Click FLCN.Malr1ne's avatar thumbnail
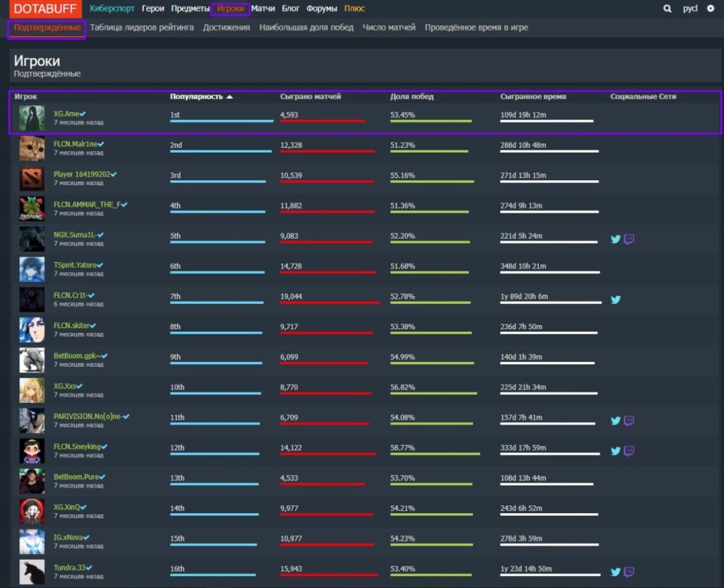724x588 pixels. 32,149
